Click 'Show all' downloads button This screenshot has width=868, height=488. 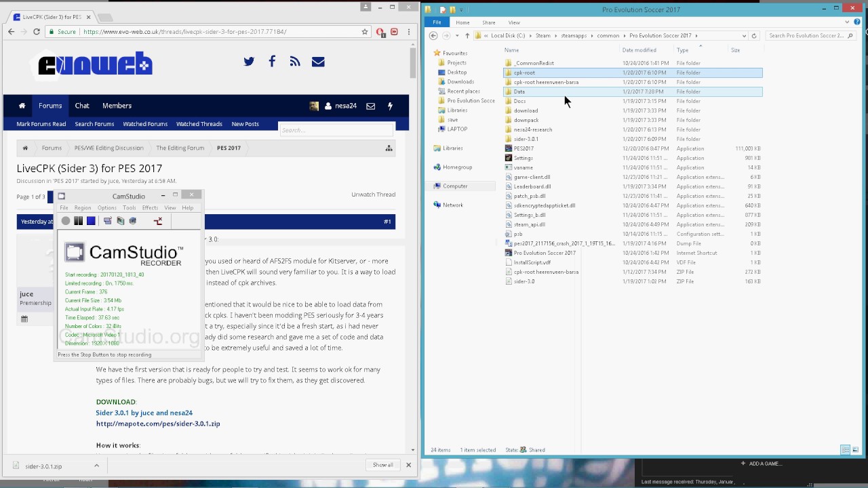tap(382, 465)
